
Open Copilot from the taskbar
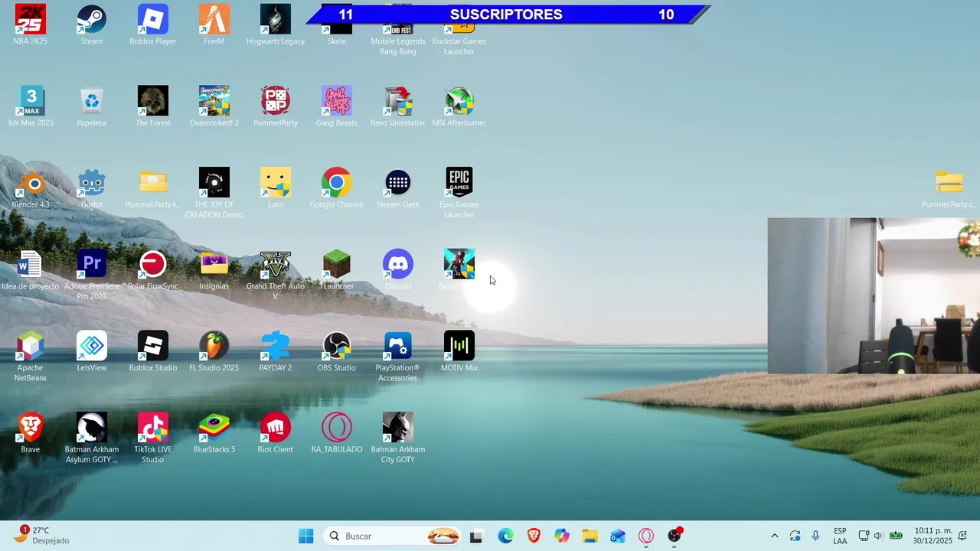562,536
